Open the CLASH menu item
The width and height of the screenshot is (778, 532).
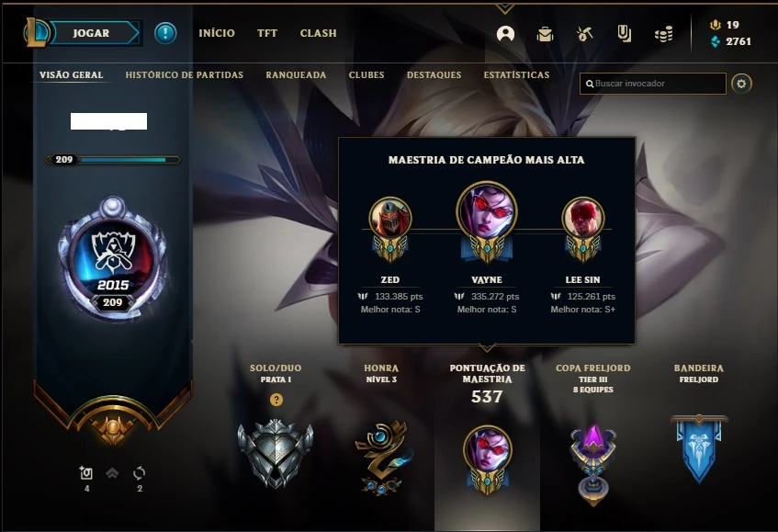[x=318, y=33]
